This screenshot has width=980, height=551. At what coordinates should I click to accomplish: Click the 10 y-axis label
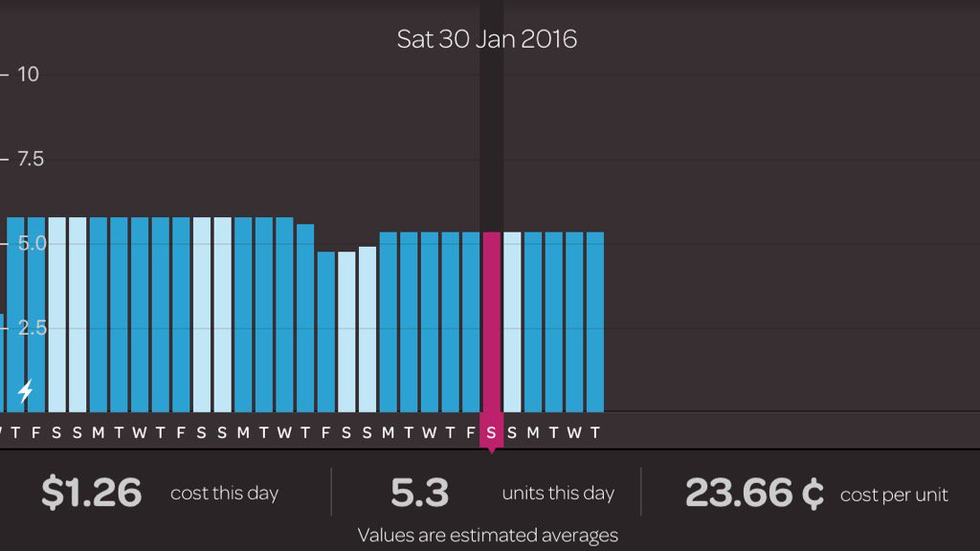[29, 74]
